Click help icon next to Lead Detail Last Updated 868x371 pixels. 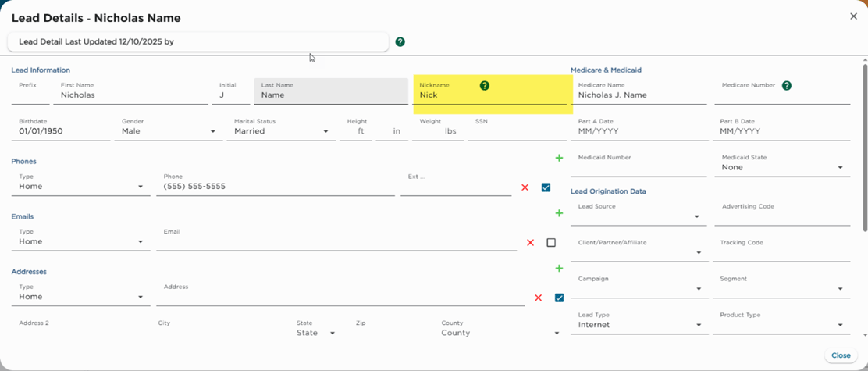click(x=400, y=42)
